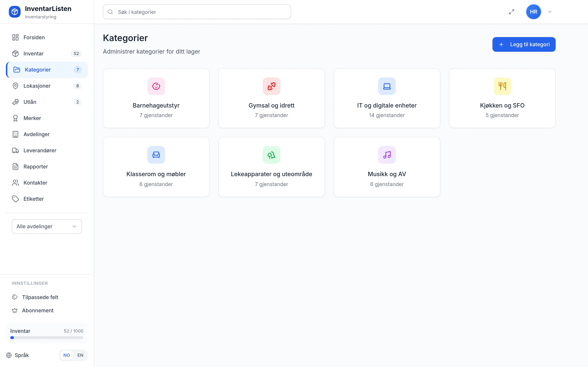Switch language to EN
588x367 pixels.
pos(80,355)
